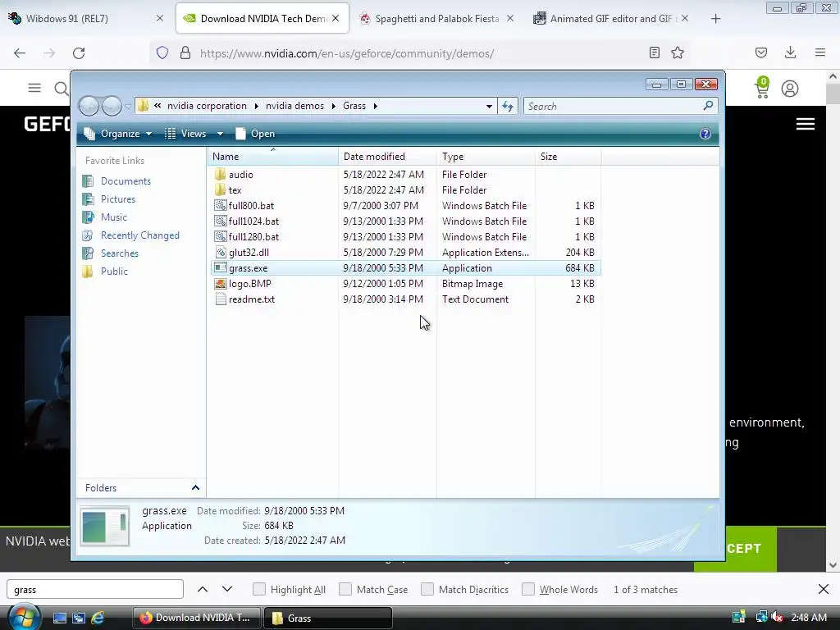Screen dimensions: 840x630
Task: Reload the page in Firefox
Action: point(79,53)
